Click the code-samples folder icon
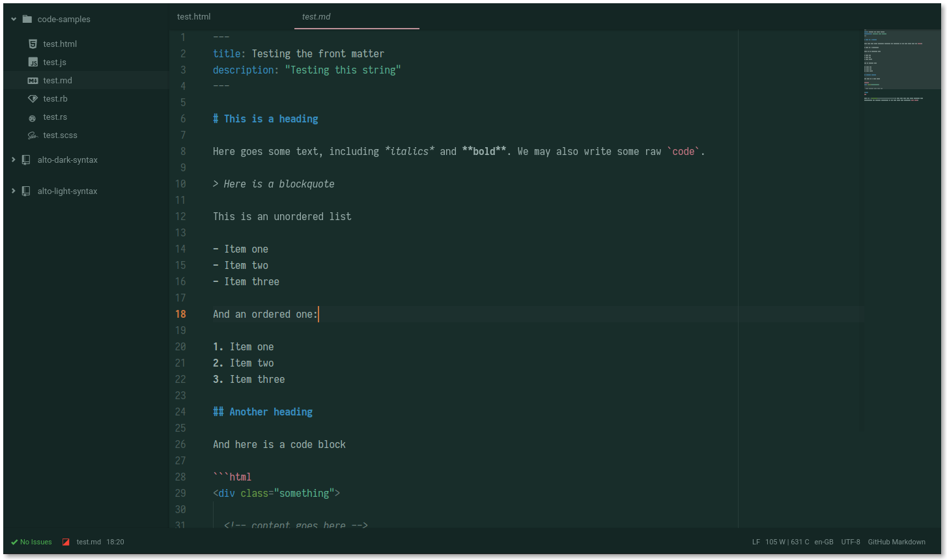 click(x=27, y=19)
